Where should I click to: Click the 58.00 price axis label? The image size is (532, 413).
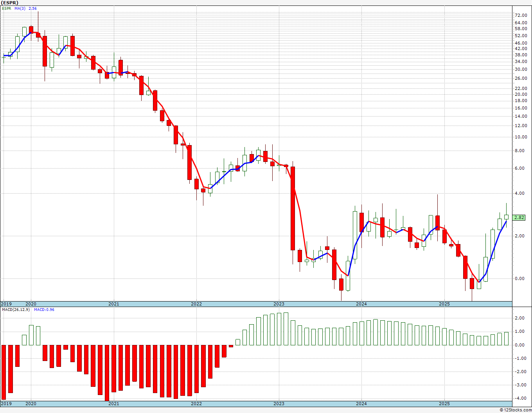pos(521,29)
